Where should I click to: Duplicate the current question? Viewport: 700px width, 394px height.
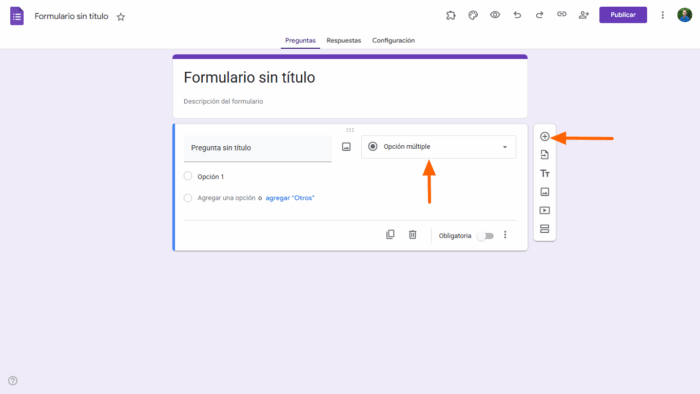pyautogui.click(x=390, y=235)
